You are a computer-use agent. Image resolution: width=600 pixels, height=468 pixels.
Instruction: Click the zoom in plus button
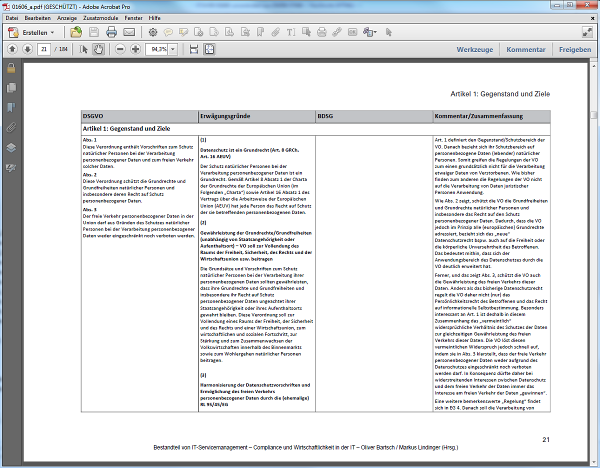136,49
